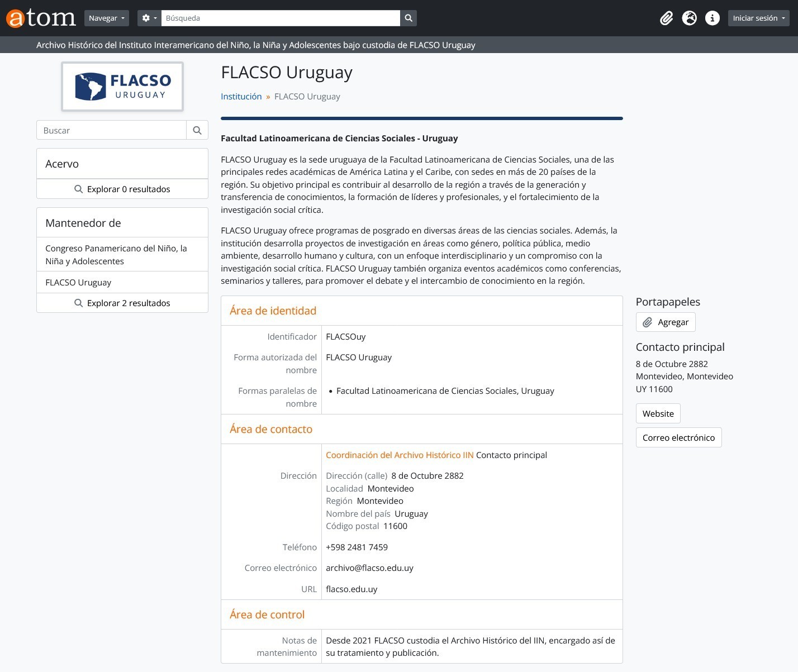Click the magnifier button beside Búsqueda field
Viewport: 798px width, 672px height.
pyautogui.click(x=408, y=18)
